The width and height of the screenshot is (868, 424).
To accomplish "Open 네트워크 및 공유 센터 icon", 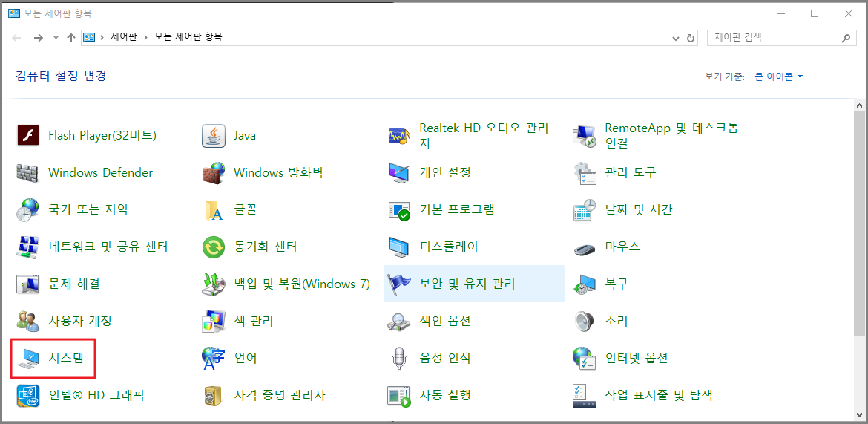I will pos(27,247).
